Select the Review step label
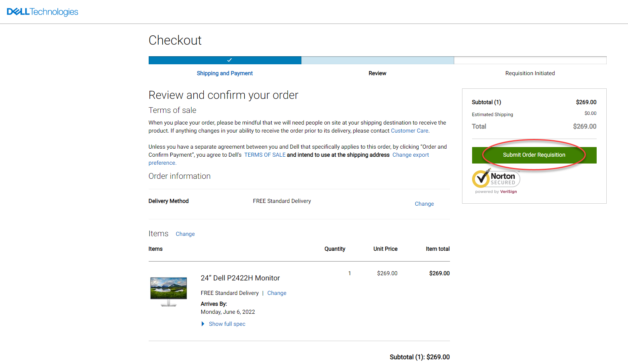The width and height of the screenshot is (628, 364). [x=377, y=73]
